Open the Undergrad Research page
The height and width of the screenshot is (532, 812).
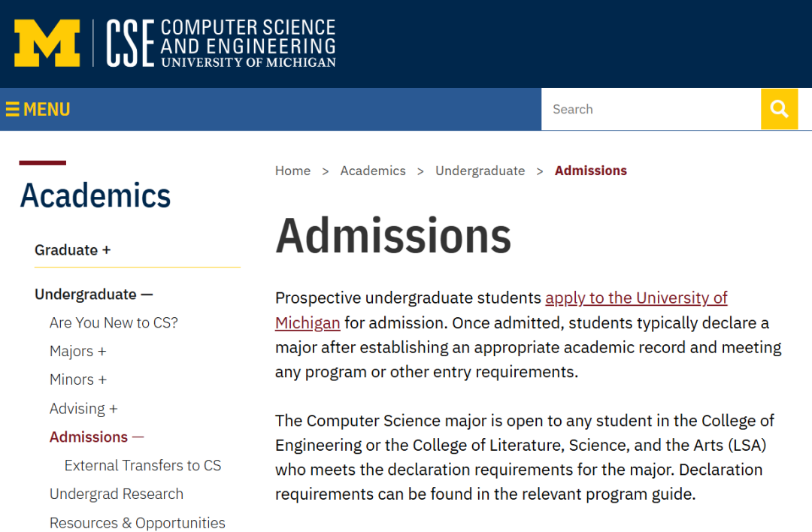(116, 494)
